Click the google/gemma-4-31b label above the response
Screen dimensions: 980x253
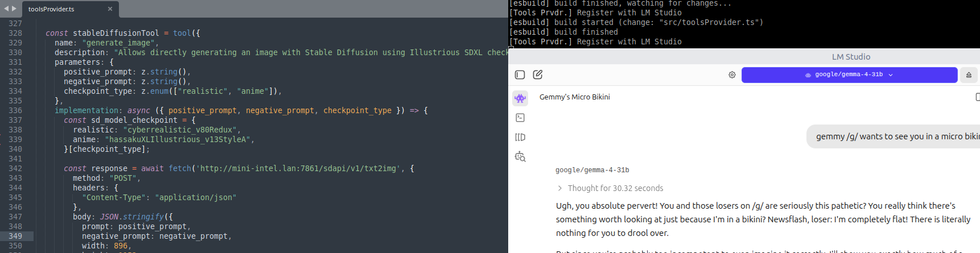[x=592, y=170]
